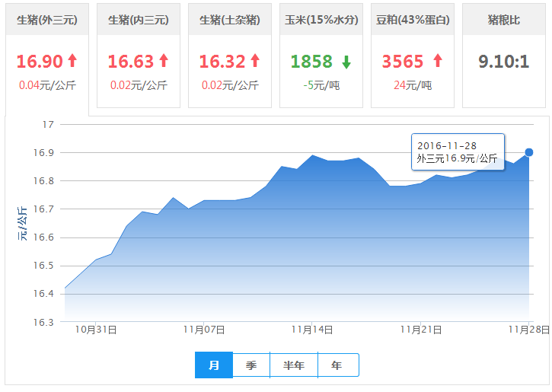Click the 16.63 price value

tap(131, 61)
